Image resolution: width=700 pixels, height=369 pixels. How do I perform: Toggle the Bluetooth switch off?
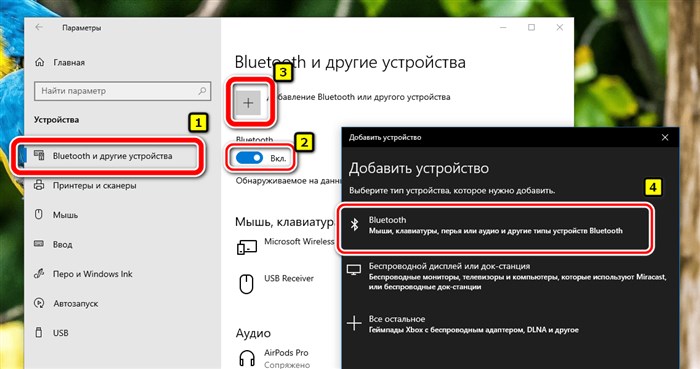[x=249, y=158]
